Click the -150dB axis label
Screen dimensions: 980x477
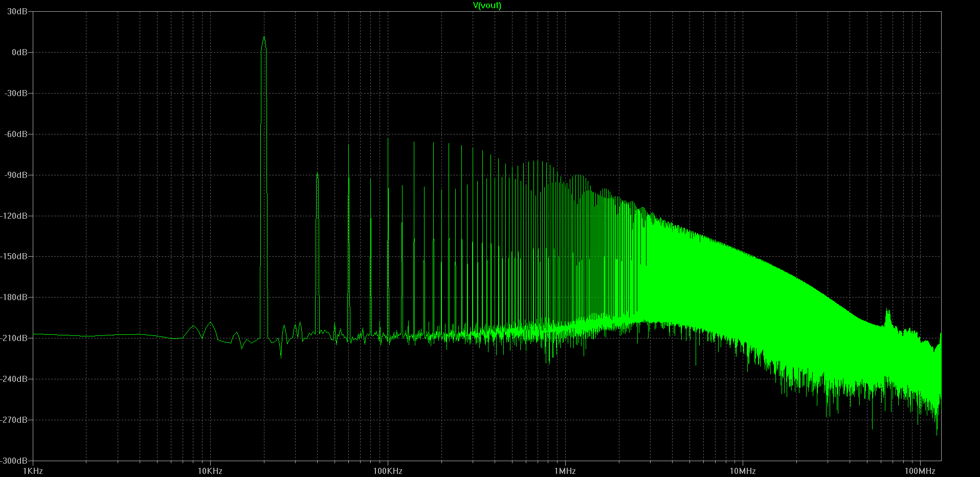pos(14,256)
